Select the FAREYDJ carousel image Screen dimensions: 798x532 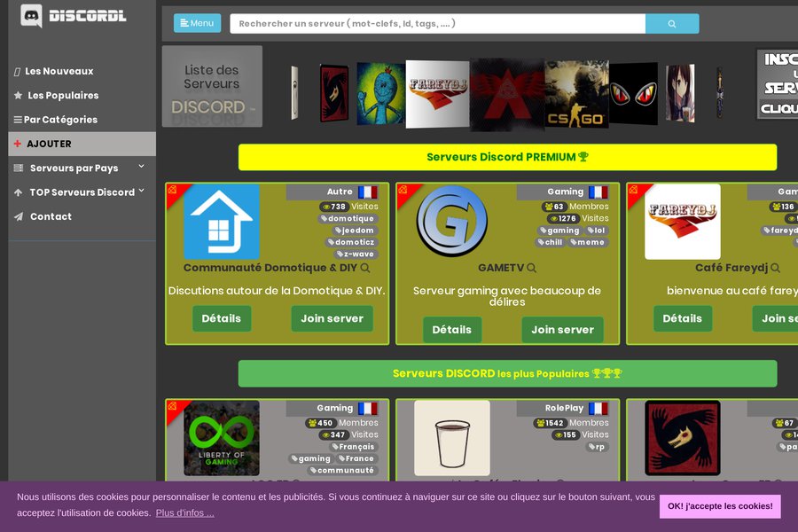438,94
